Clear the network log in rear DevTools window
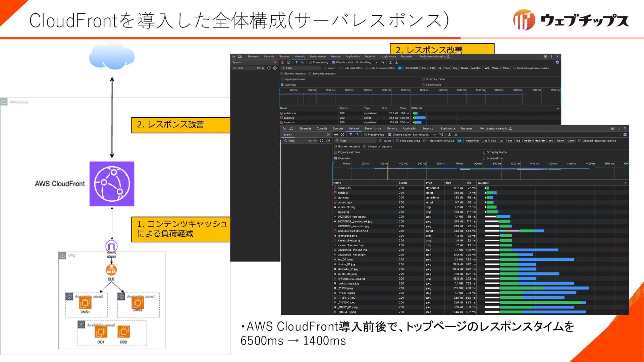 288,62
